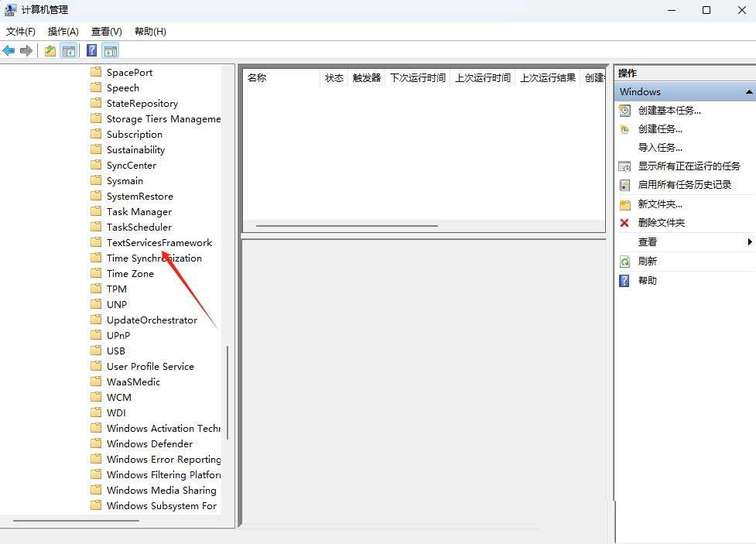Toggle the action pane toolbar icon
Image resolution: width=756 pixels, height=544 pixels.
pos(111,51)
